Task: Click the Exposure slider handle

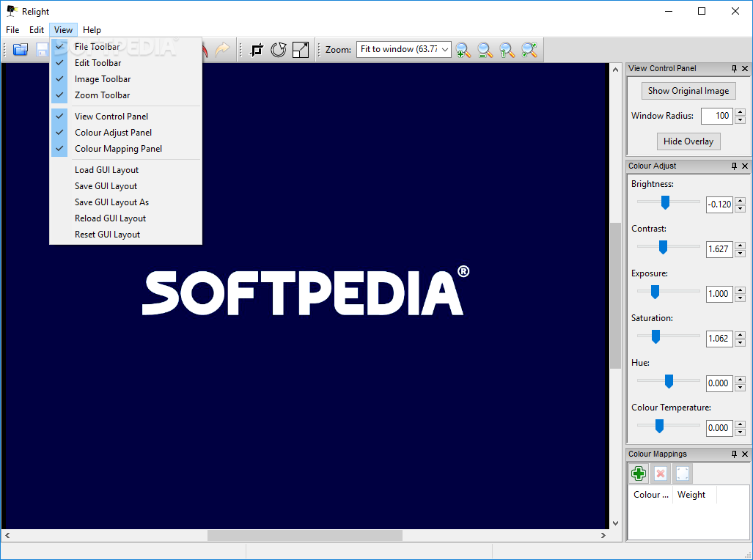Action: pos(655,292)
